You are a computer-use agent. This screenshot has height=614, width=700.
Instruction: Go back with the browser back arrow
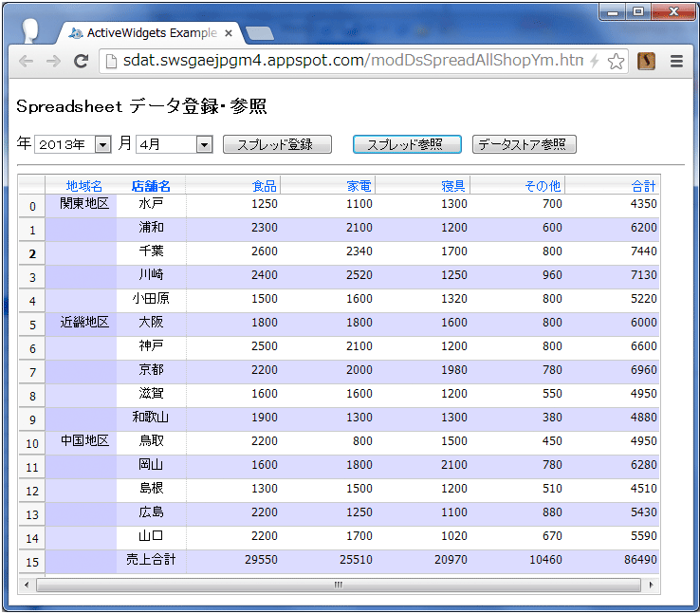26,61
